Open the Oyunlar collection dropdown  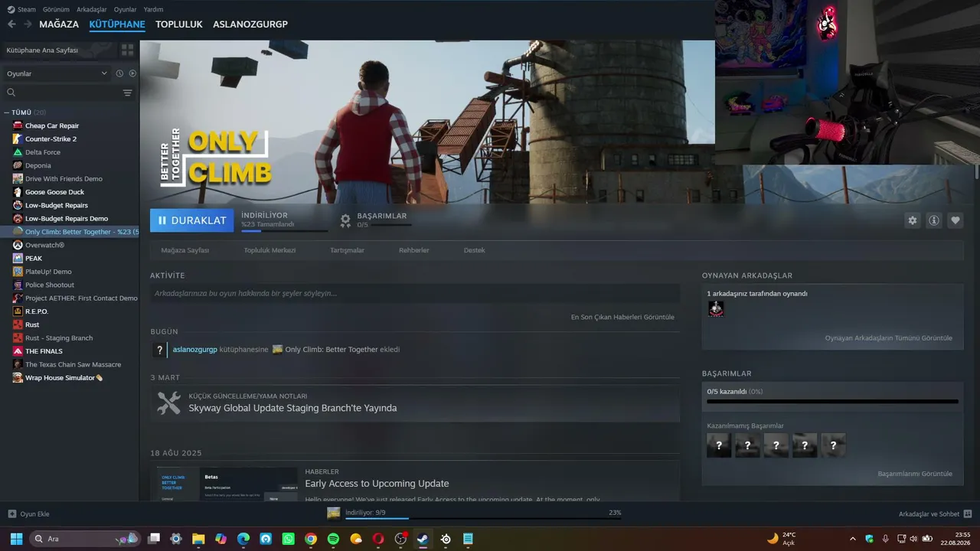point(57,73)
